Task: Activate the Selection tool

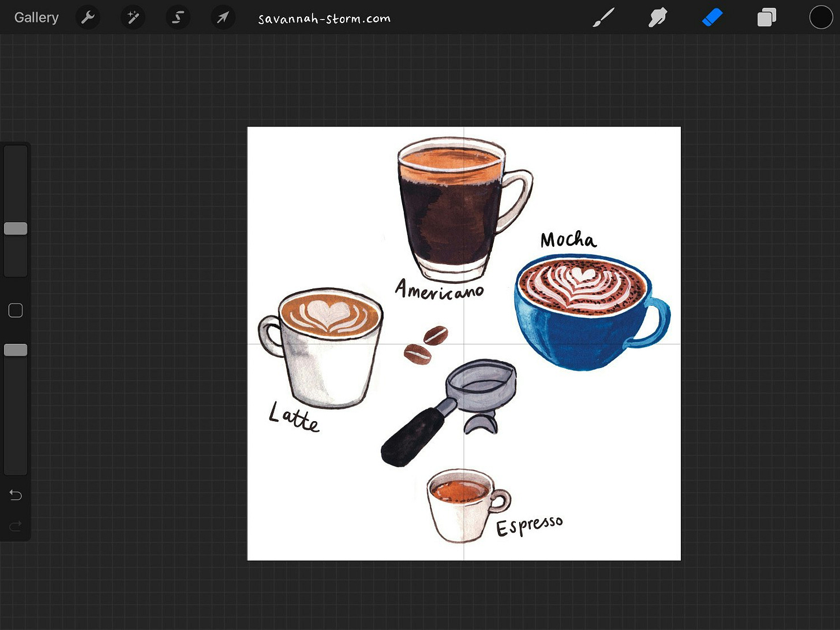Action: pos(178,17)
